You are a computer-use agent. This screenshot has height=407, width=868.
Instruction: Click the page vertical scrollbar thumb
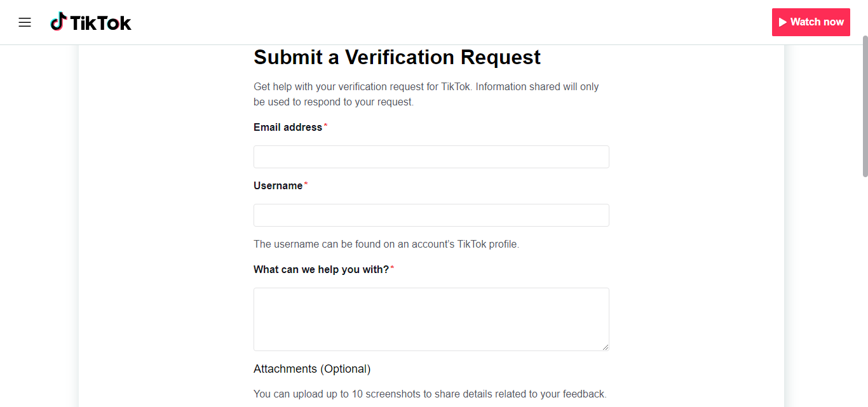[x=865, y=106]
